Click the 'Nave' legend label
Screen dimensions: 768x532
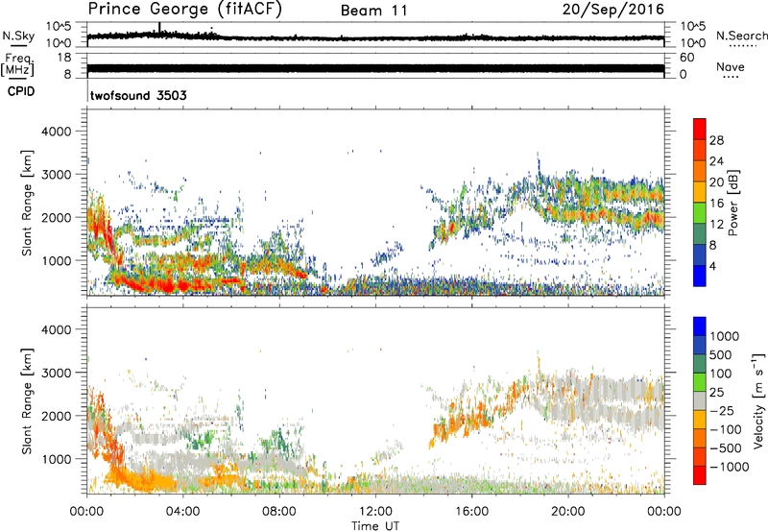(x=731, y=67)
